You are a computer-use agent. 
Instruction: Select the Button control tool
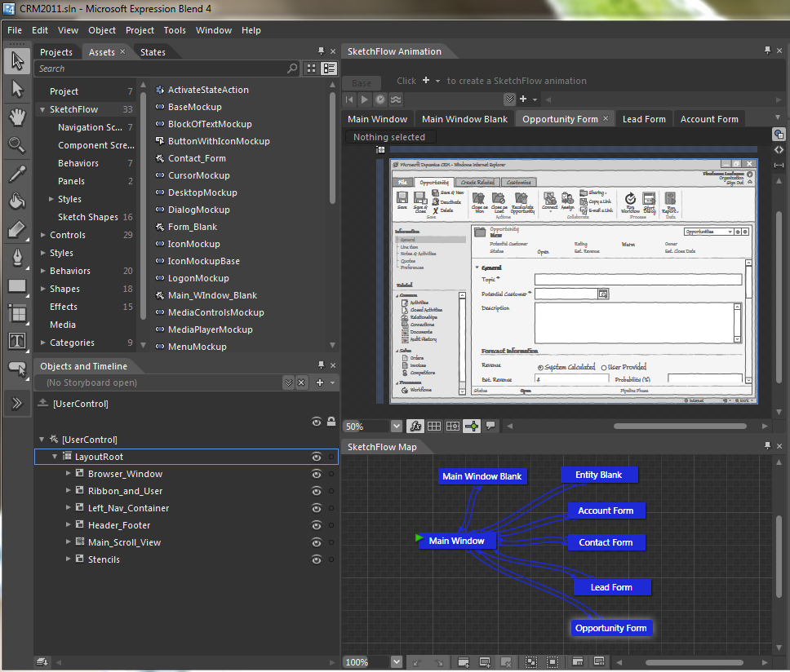pyautogui.click(x=17, y=369)
